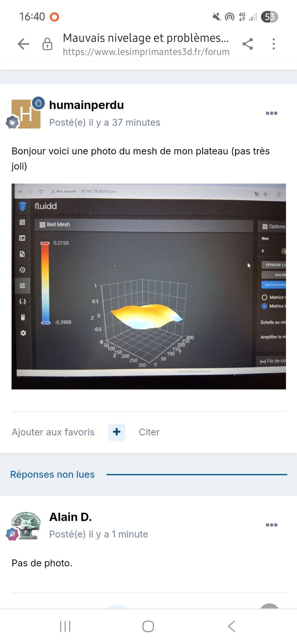
Task: Tap humainperdu's rank badge icon
Action: 13,122
